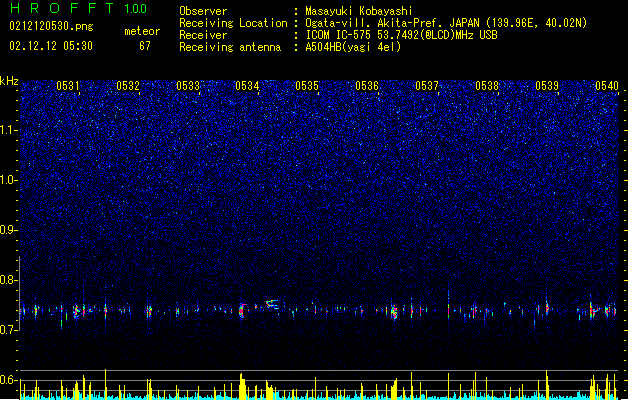Screen dimensions: 629x400
Task: Click the 0.6 frequency axis label
Action: (9, 380)
